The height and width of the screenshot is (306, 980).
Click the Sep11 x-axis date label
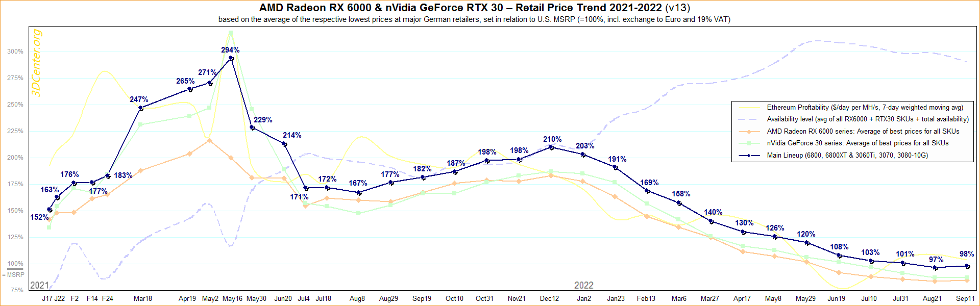pos(965,299)
